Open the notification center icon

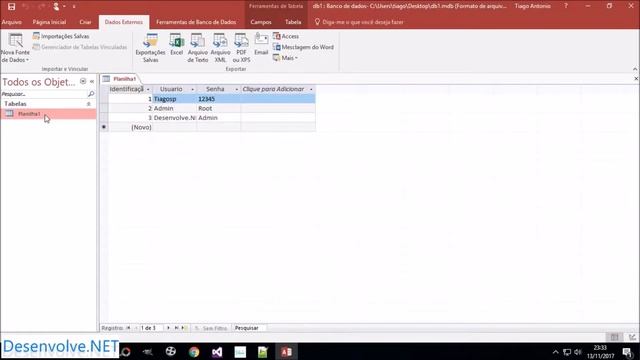click(628, 352)
